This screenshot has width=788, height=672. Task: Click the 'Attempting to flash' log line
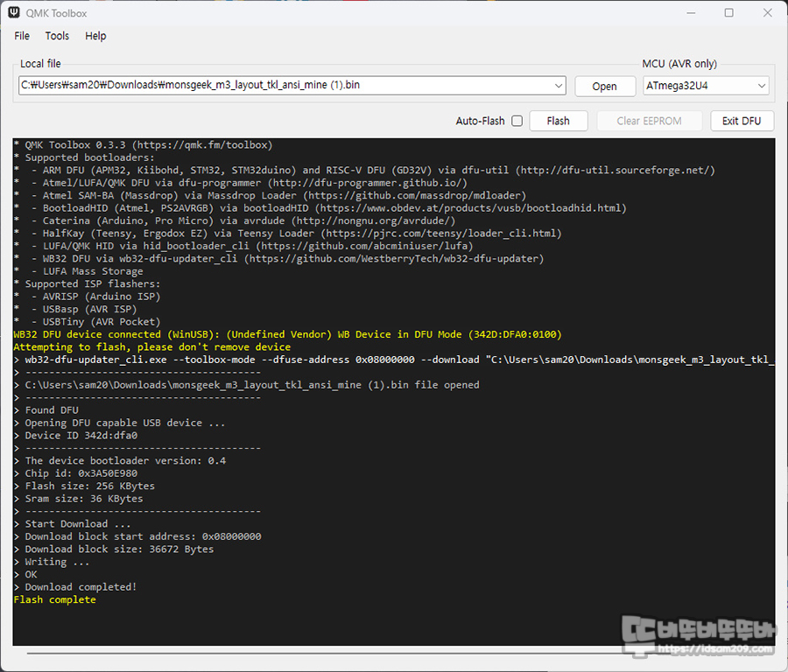(x=151, y=347)
